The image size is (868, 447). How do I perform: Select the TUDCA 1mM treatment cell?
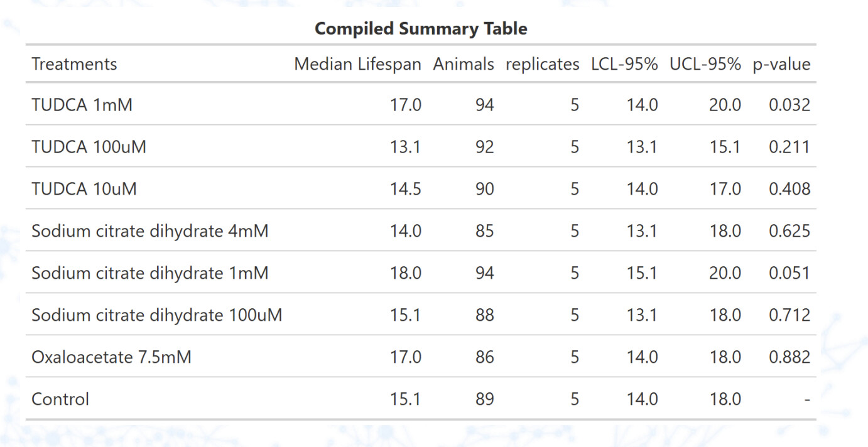82,105
